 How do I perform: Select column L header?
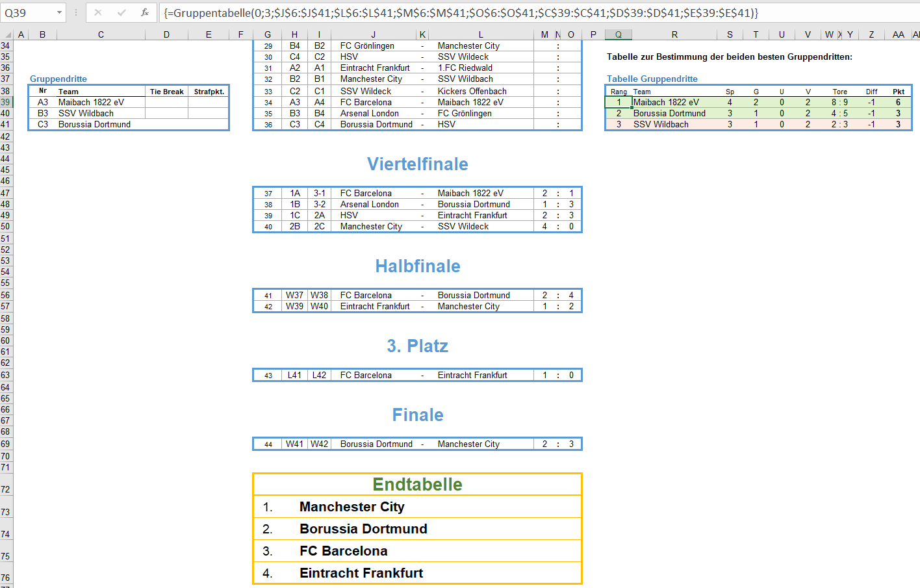tap(481, 34)
